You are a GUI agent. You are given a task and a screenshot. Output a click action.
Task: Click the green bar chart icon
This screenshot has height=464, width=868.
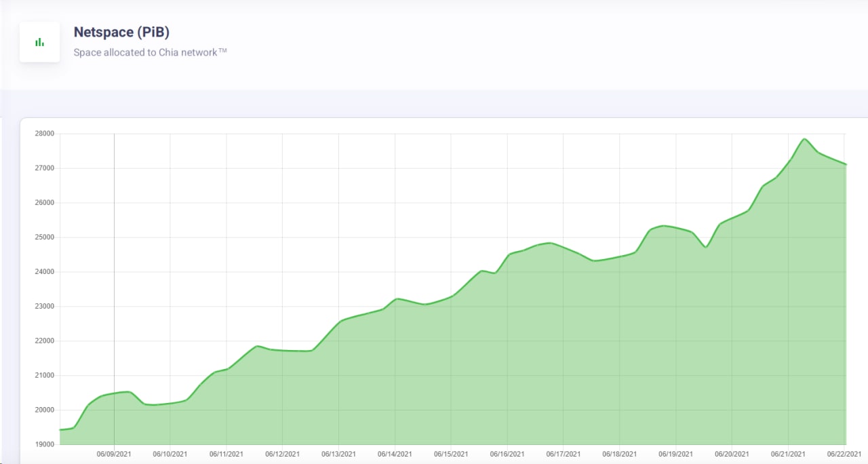39,42
